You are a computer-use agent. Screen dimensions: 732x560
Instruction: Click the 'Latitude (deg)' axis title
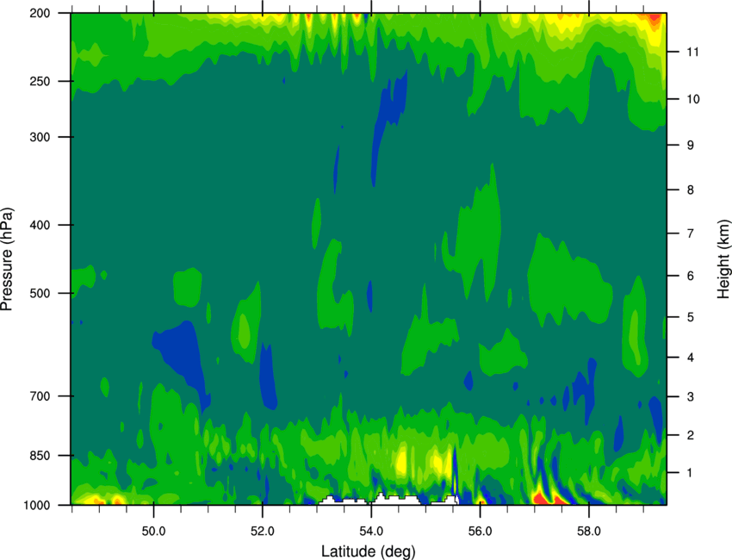pos(368,551)
